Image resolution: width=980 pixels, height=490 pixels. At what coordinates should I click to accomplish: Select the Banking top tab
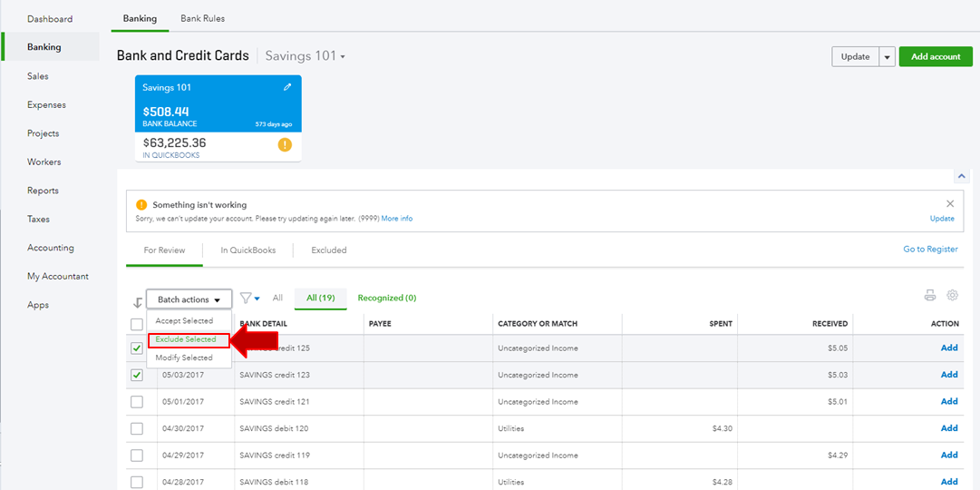click(140, 19)
